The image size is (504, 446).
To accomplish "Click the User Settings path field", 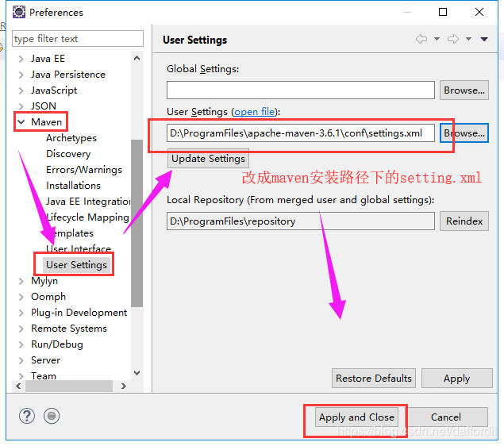I will 301,133.
